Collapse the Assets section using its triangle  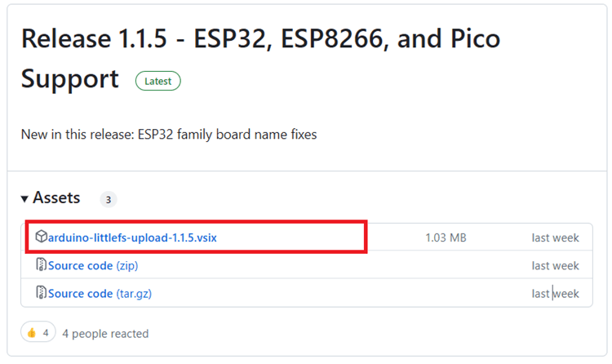(x=25, y=198)
